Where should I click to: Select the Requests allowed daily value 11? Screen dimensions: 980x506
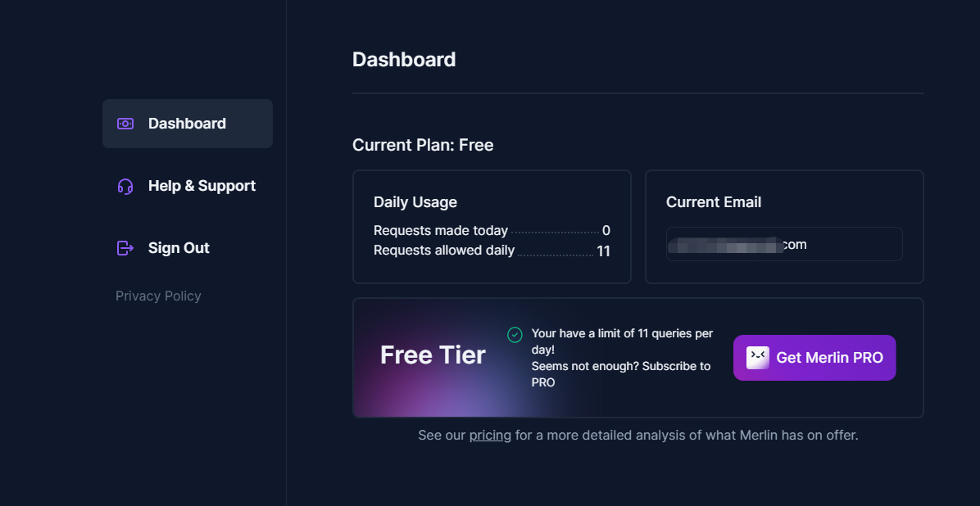(603, 251)
